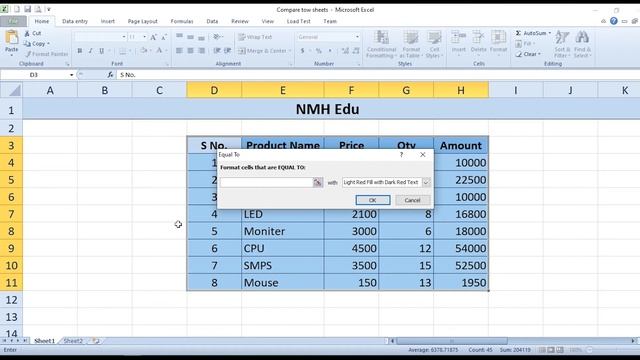Switch to the Data entry tab
Image resolution: width=640 pixels, height=360 pixels.
(75, 21)
